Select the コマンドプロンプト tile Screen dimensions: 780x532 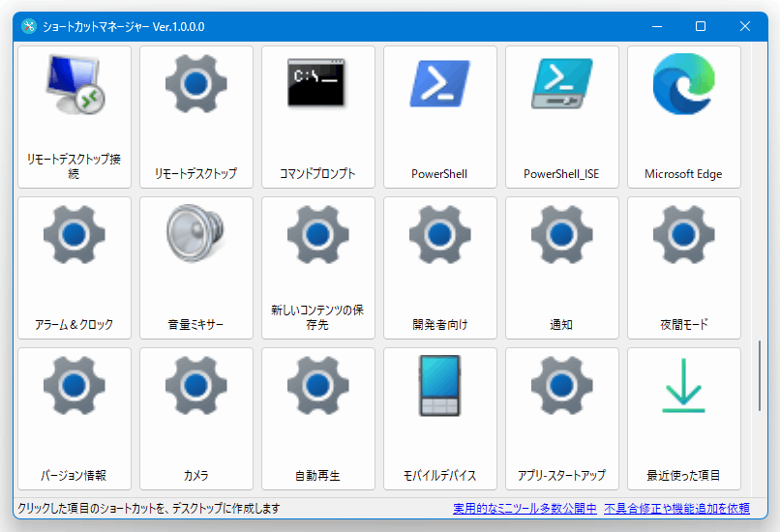pos(317,116)
